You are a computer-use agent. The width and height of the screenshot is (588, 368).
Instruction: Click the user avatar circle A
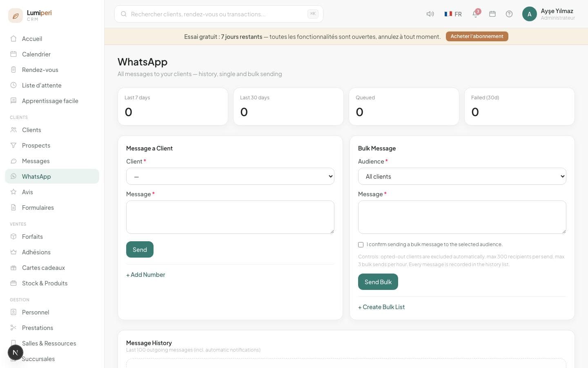(x=530, y=14)
